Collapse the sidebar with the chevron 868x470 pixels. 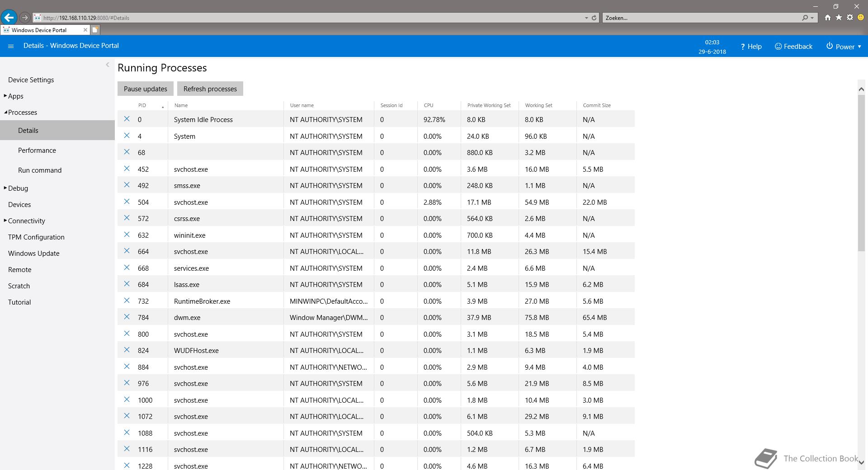pyautogui.click(x=108, y=65)
